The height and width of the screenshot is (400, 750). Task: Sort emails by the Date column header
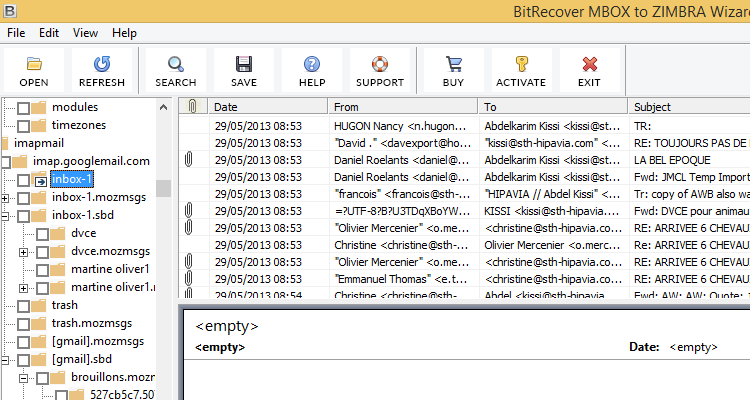point(268,107)
